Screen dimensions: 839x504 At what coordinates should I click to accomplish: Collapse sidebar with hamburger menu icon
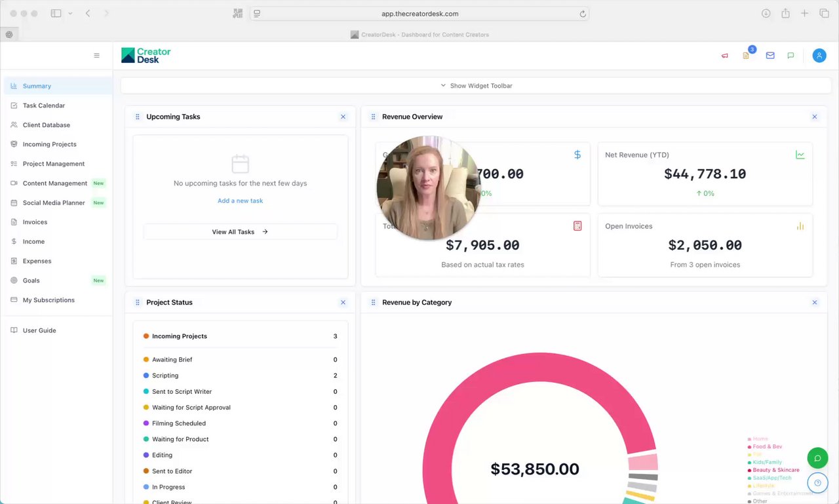96,56
